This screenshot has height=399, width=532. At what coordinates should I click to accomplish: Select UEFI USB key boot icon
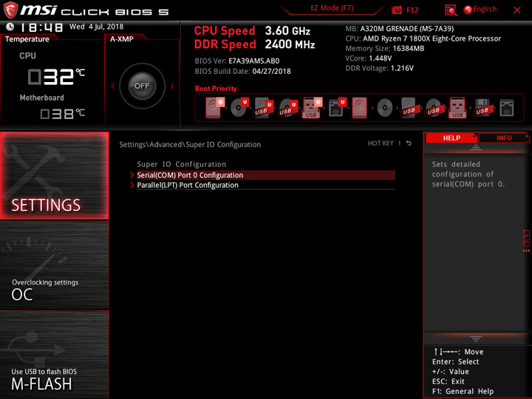312,108
